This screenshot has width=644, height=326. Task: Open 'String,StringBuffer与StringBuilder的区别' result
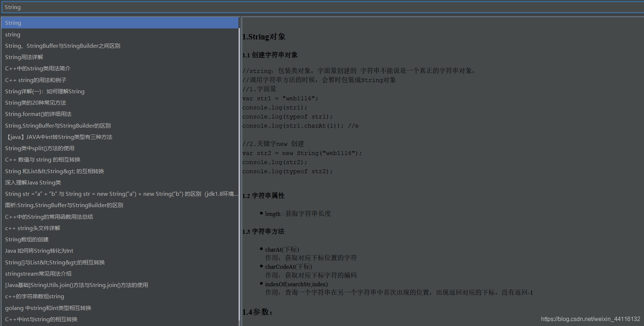(120, 125)
